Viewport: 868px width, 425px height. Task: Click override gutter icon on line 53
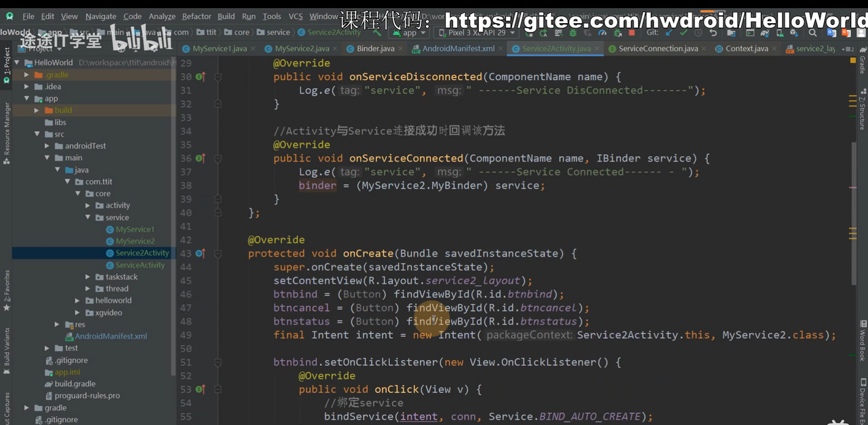click(x=201, y=389)
